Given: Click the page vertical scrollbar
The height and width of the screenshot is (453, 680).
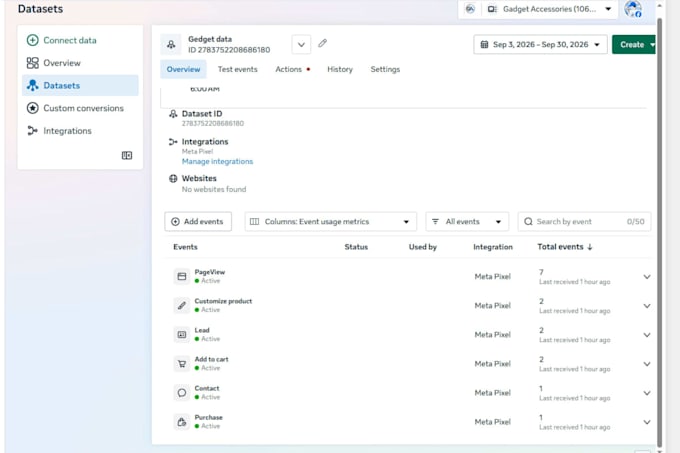Looking at the screenshot, I should click(659, 232).
